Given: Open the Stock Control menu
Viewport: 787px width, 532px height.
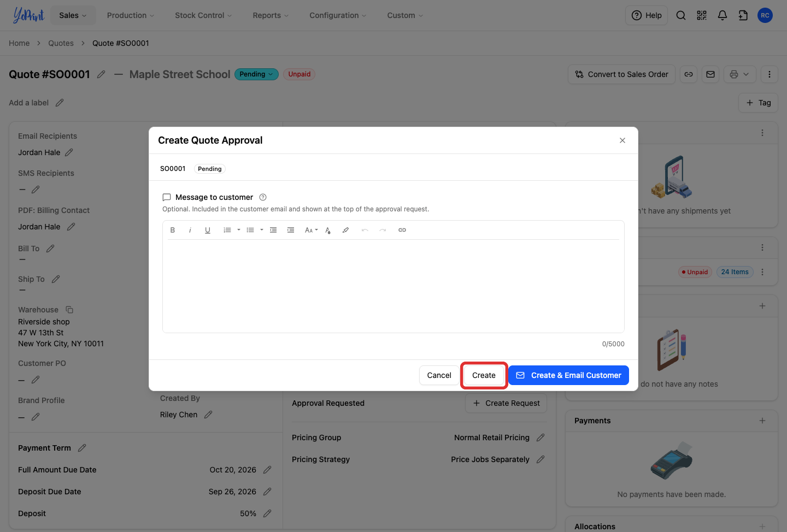Looking at the screenshot, I should (203, 15).
